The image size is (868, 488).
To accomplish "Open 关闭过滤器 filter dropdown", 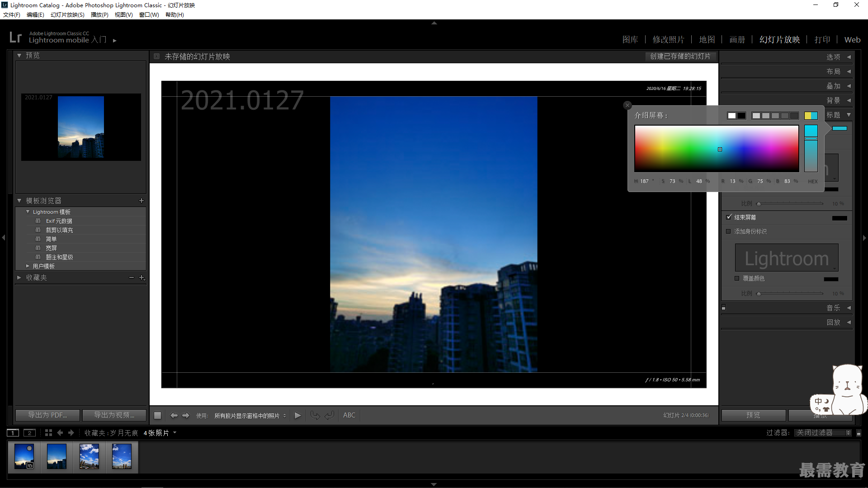I will (823, 433).
